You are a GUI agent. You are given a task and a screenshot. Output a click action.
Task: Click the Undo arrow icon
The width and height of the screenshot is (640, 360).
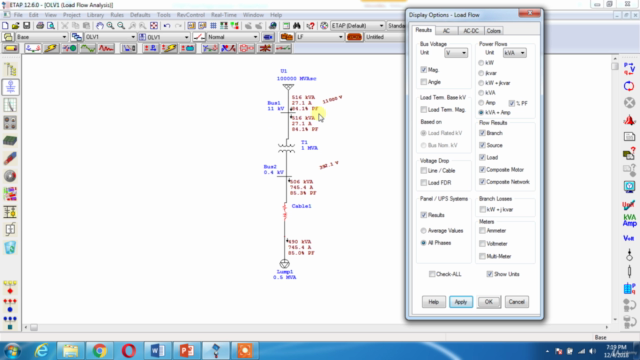[x=167, y=26]
